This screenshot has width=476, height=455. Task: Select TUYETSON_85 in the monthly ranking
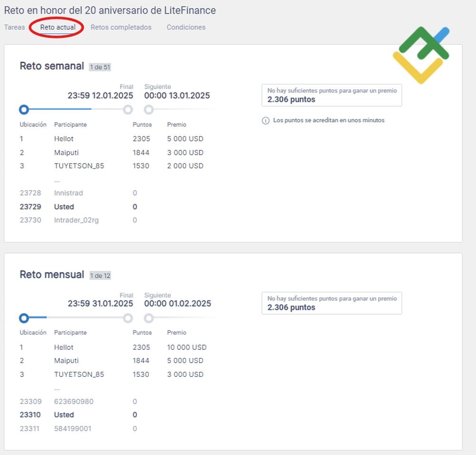(x=79, y=374)
